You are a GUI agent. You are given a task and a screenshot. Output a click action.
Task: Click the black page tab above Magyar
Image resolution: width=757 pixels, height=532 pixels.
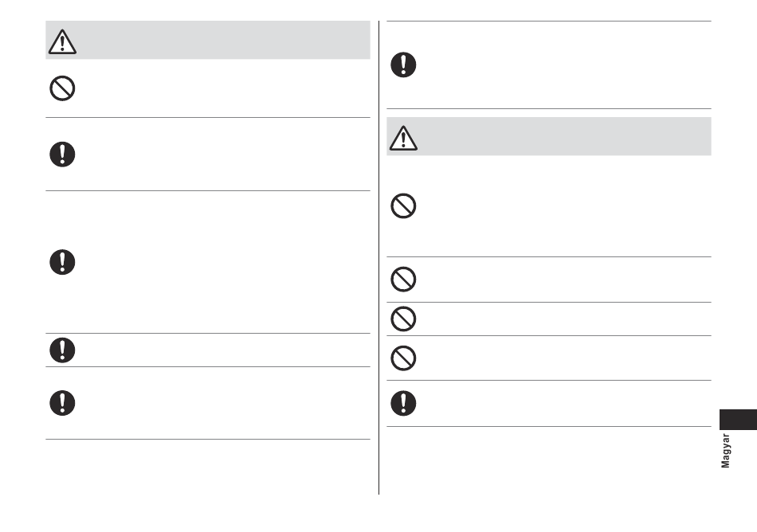(x=738, y=420)
